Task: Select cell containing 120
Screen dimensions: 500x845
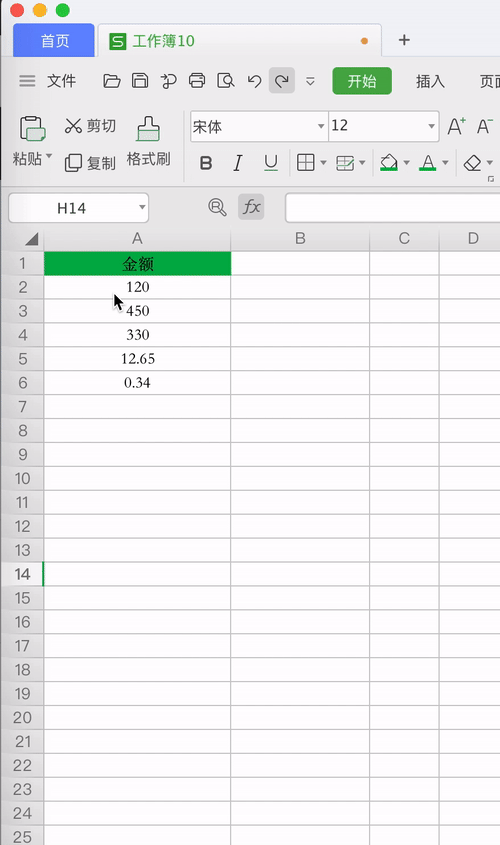Action: (x=137, y=287)
